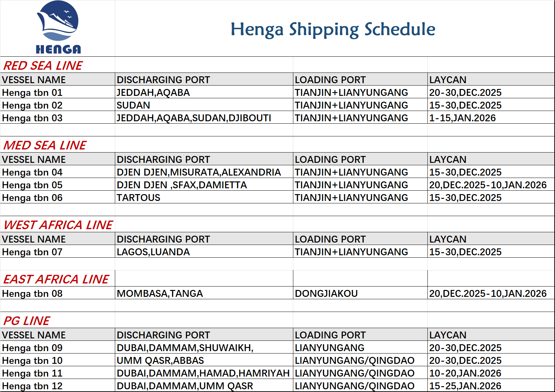
Task: Click the JEDDAH,AQABA,SUDAN,DJIBOUTI discharging port cell
Action: [194, 118]
